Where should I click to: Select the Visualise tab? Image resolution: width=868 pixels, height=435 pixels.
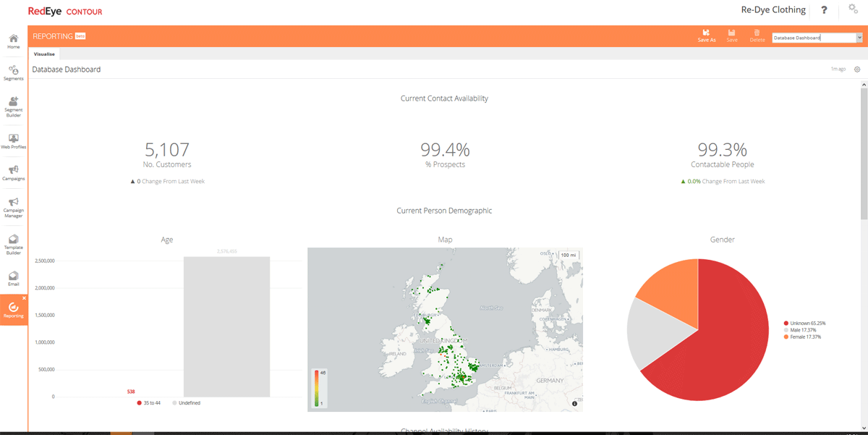44,54
